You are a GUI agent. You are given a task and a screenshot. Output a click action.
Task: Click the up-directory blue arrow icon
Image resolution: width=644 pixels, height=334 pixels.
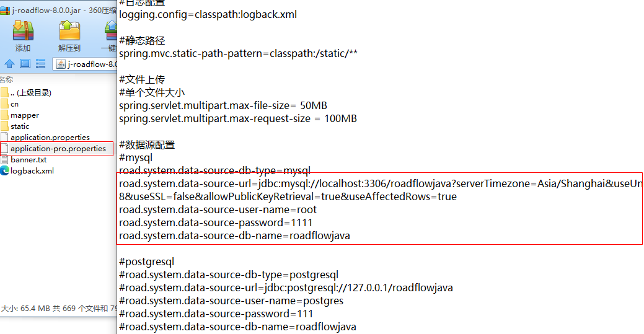coord(9,63)
